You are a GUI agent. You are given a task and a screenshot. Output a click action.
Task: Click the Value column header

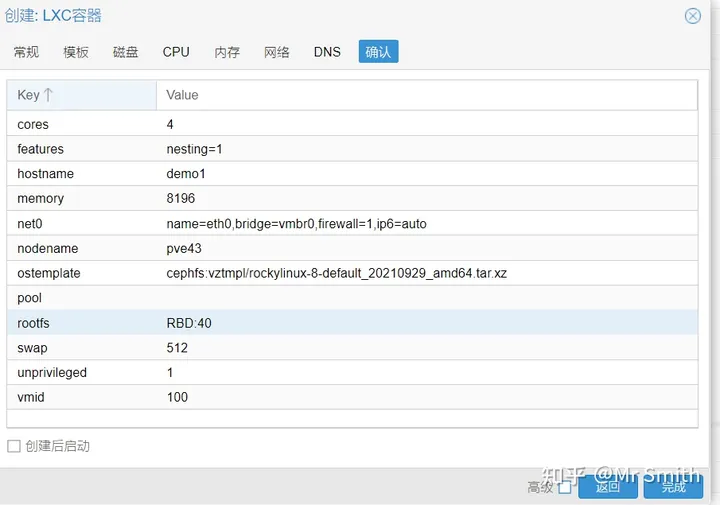coord(427,95)
